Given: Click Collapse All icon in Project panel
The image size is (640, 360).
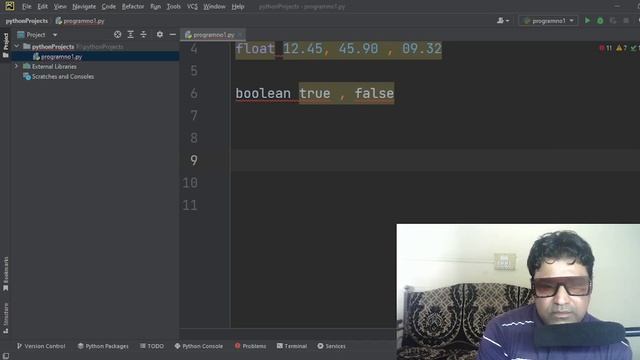Looking at the screenshot, I should (144, 35).
